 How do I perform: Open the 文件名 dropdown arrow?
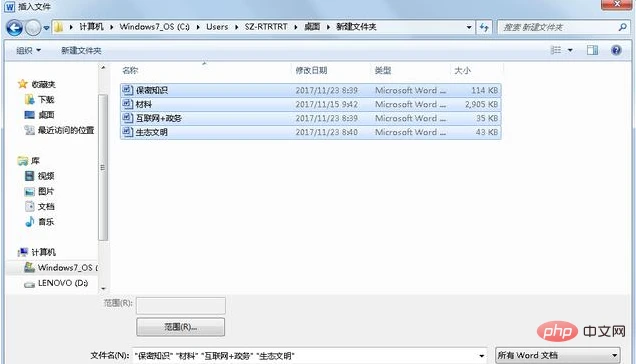481,356
